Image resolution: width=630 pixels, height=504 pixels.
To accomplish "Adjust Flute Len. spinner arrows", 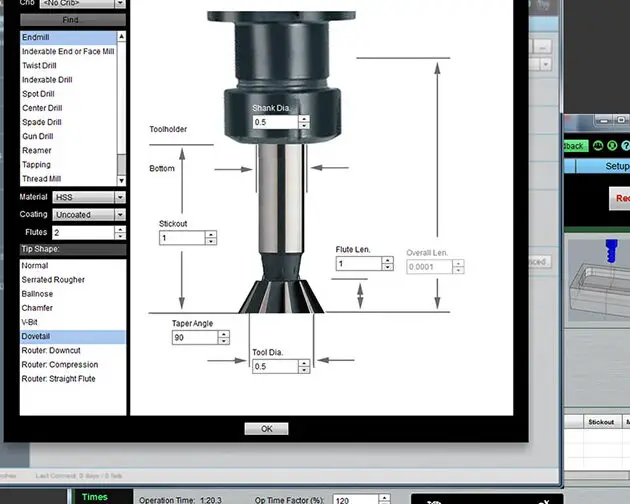I will point(387,264).
